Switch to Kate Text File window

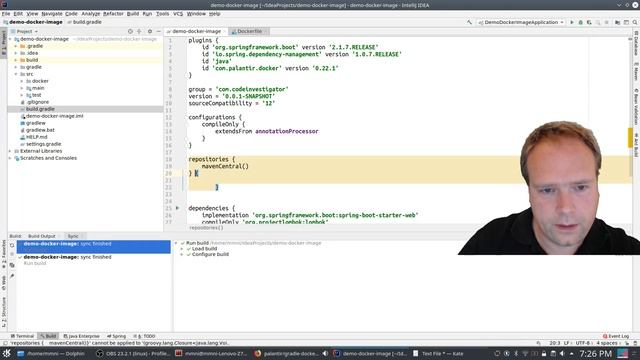click(438, 353)
